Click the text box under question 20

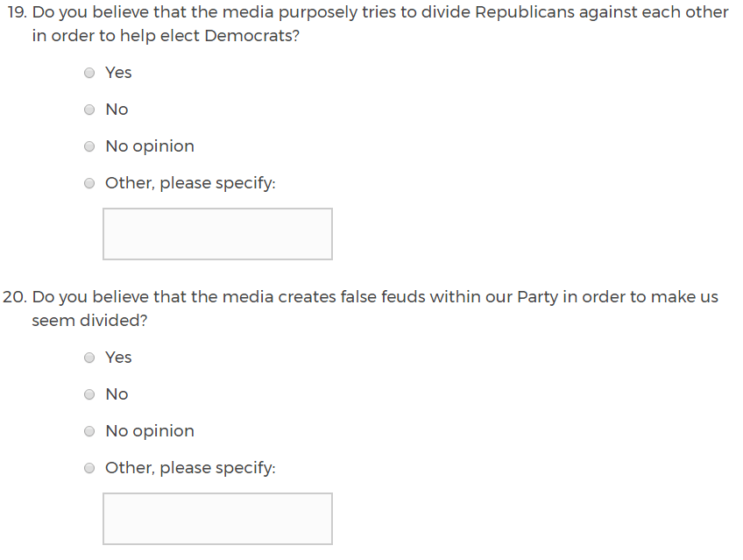217,519
